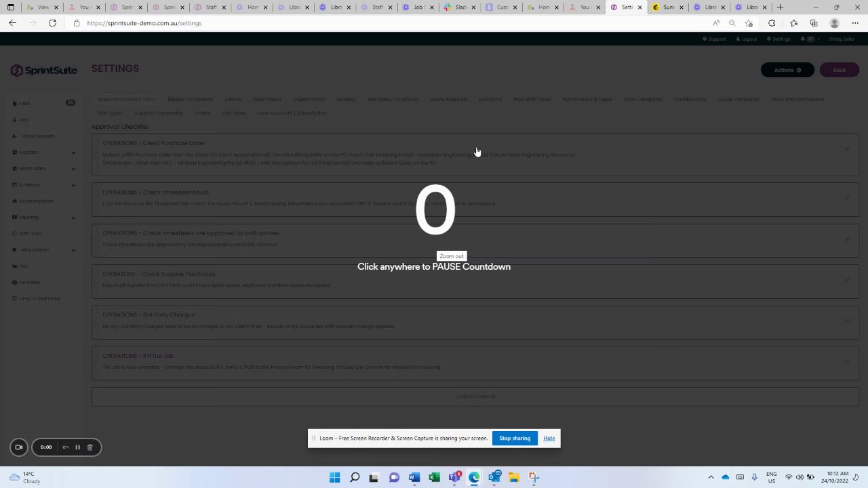This screenshot has width=868, height=488.
Task: Open File Explorer from taskbar
Action: point(514,477)
